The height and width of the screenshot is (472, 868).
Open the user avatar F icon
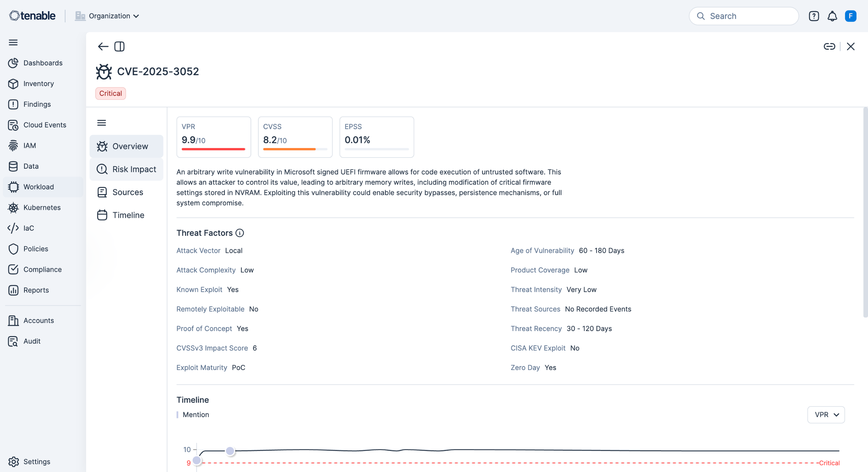coord(850,16)
